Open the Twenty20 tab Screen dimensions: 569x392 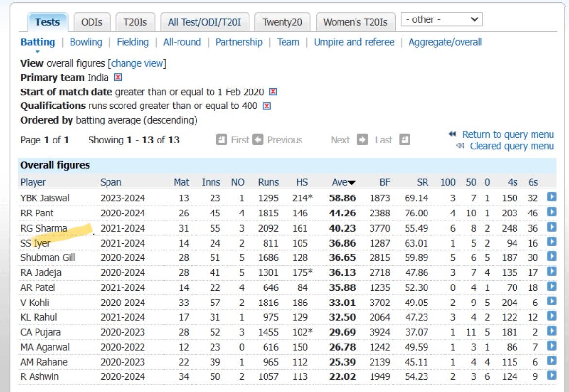282,22
